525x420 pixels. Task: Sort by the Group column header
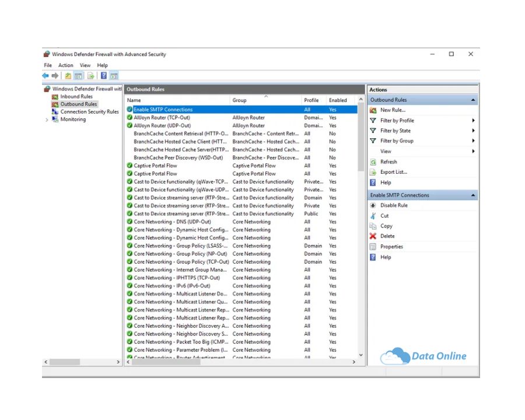[266, 100]
